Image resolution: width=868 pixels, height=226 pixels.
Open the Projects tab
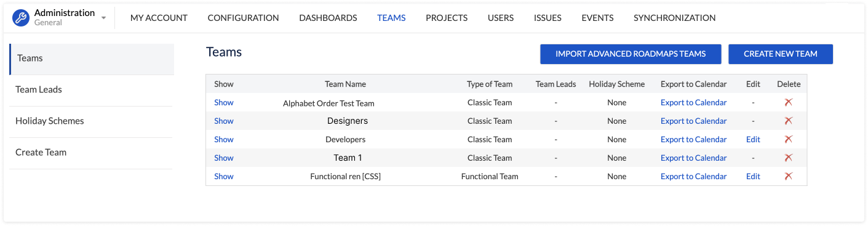447,18
